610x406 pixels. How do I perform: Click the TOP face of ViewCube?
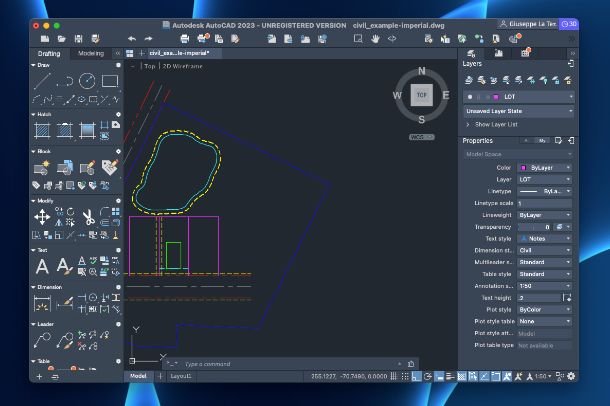(422, 95)
